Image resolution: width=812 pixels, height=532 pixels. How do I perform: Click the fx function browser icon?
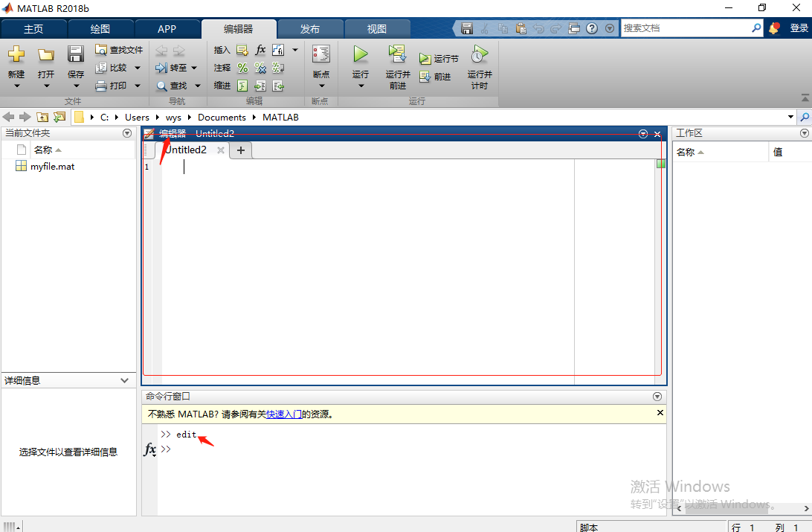point(149,449)
